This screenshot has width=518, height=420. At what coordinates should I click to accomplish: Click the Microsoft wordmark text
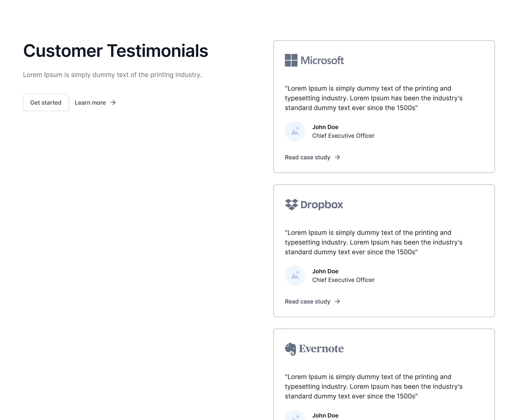pos(322,60)
